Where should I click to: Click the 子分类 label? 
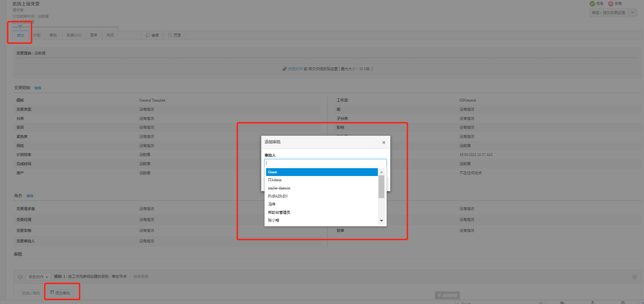342,119
